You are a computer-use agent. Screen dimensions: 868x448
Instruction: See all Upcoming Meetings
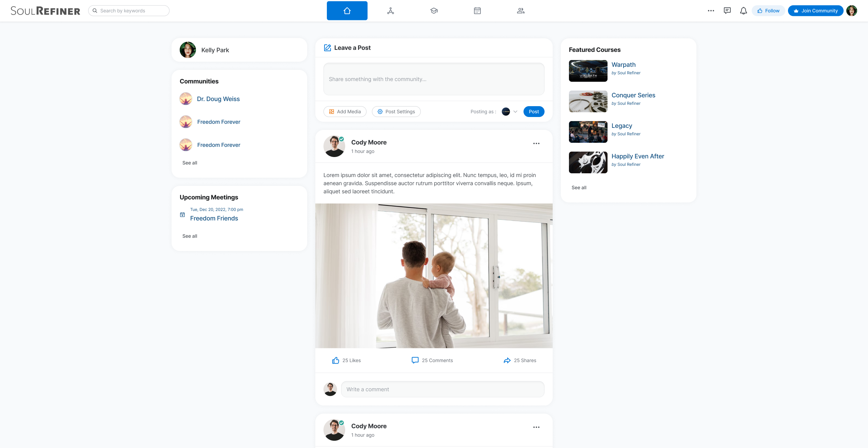pos(190,236)
